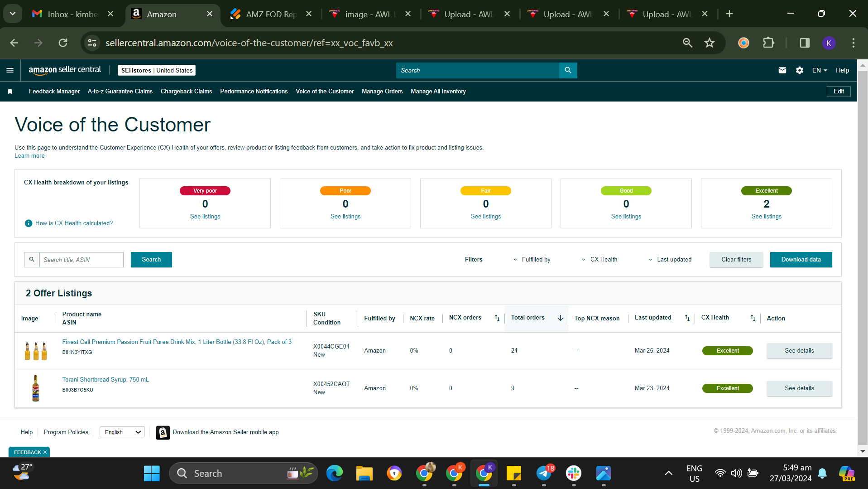Open the browser extensions puzzle icon
868x489 pixels.
(x=768, y=43)
